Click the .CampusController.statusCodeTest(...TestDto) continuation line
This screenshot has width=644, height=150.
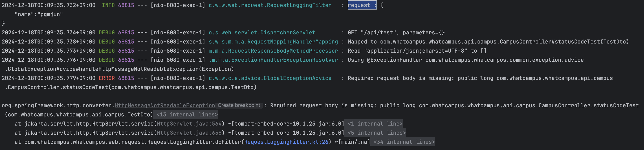(x=130, y=87)
